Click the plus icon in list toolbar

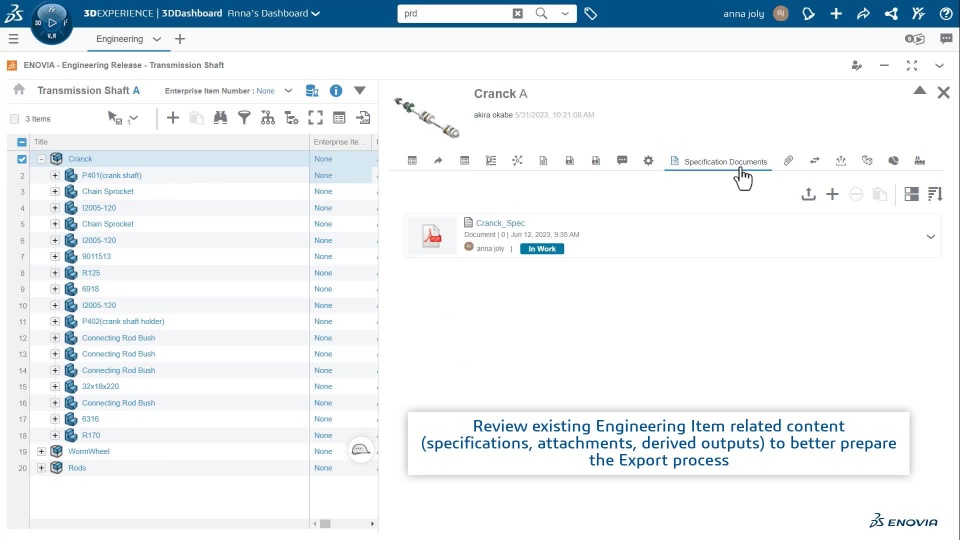[173, 118]
